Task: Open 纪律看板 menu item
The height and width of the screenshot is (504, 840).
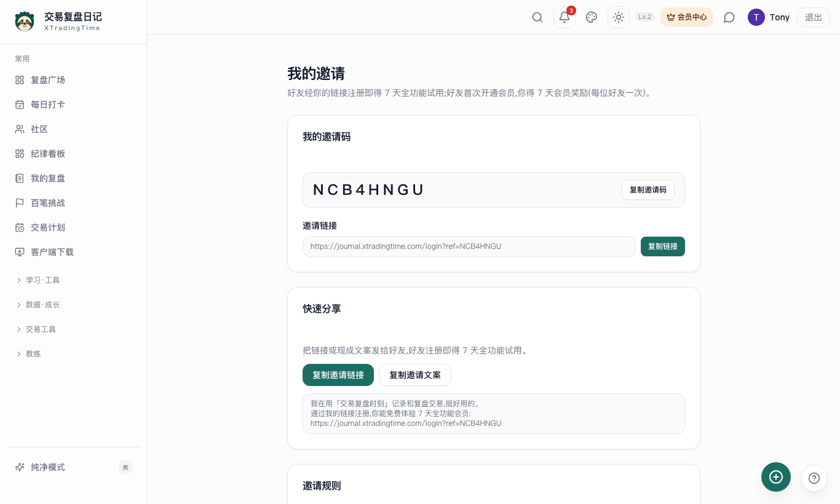Action: [73, 154]
